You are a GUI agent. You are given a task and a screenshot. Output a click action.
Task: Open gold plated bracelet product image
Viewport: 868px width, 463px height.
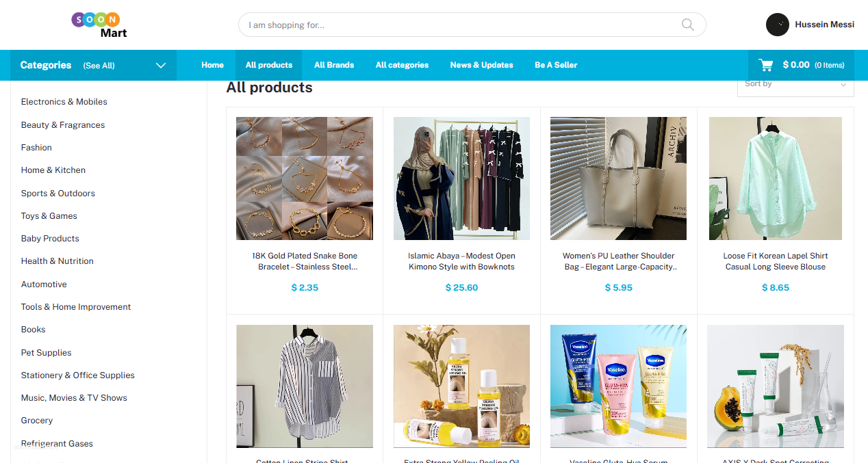coord(305,178)
